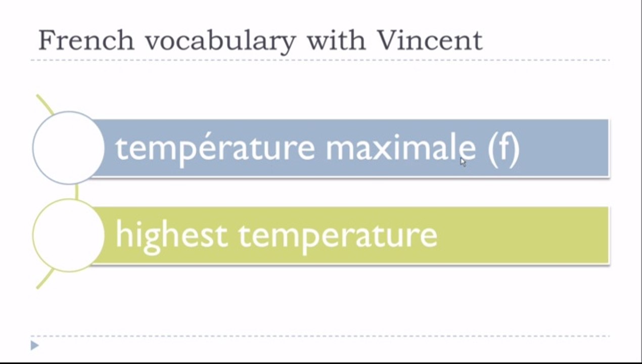Click the small triangle arrow at bottom-left
642x364 pixels.
tap(34, 345)
